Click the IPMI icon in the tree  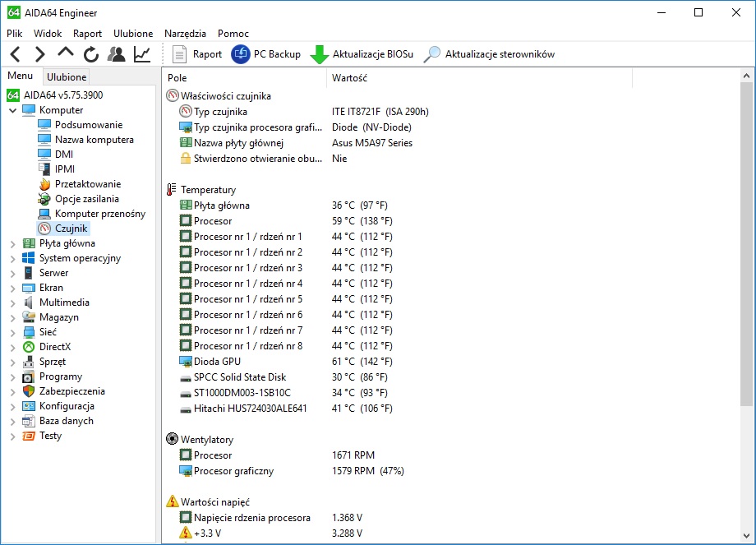point(44,169)
